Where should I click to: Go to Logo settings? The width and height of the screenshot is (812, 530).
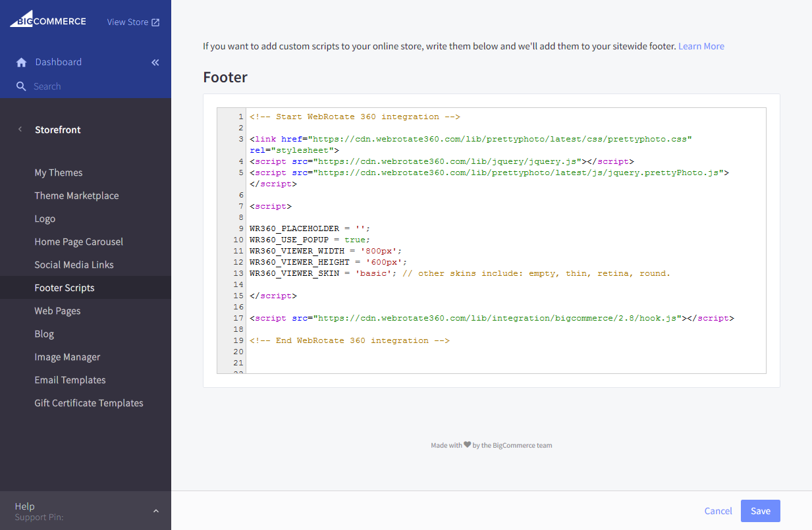click(x=45, y=219)
